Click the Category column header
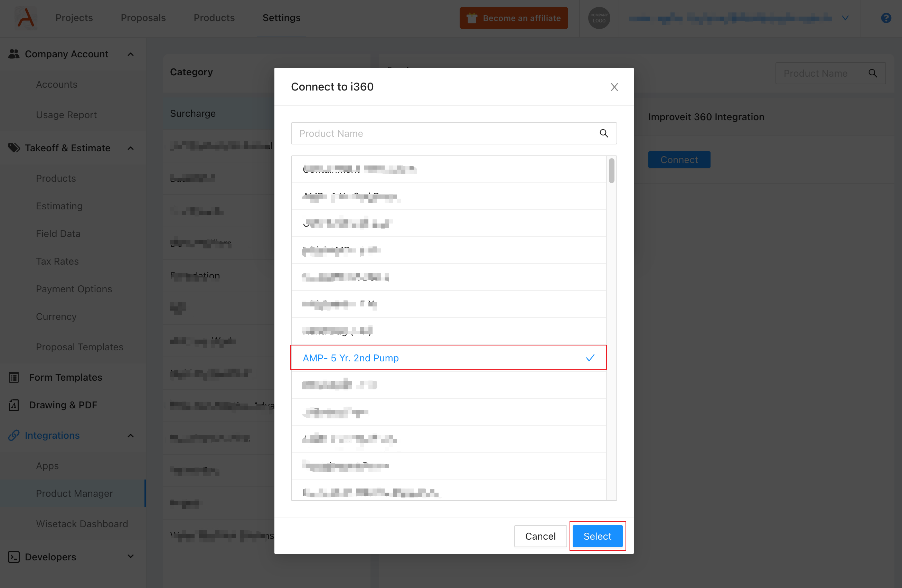Viewport: 902px width, 588px height. pyautogui.click(x=191, y=72)
